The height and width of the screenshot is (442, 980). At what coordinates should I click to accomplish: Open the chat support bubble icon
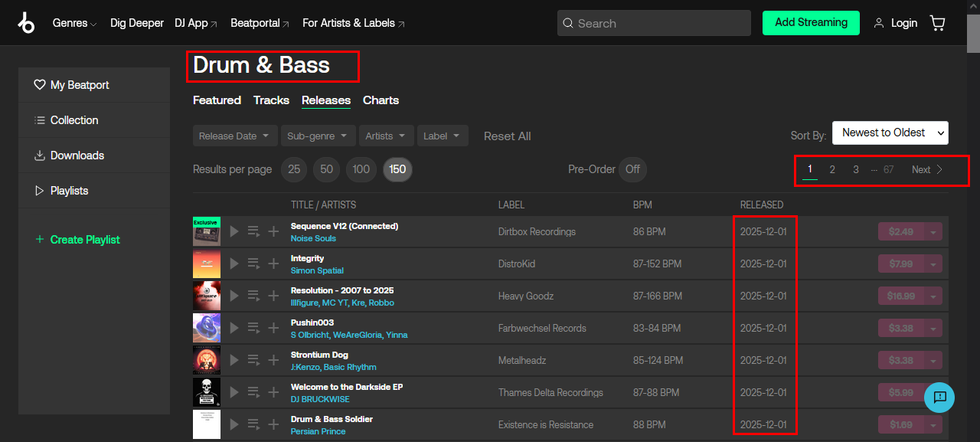click(939, 397)
